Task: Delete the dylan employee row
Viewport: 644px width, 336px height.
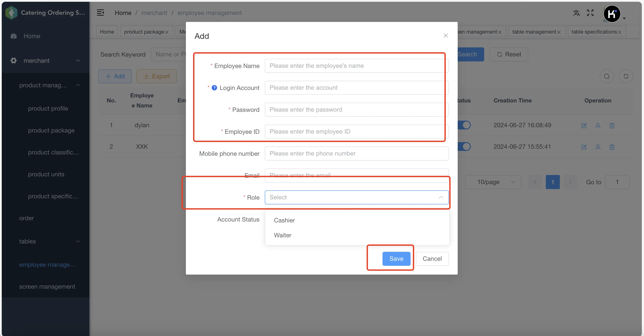Action: coord(612,125)
